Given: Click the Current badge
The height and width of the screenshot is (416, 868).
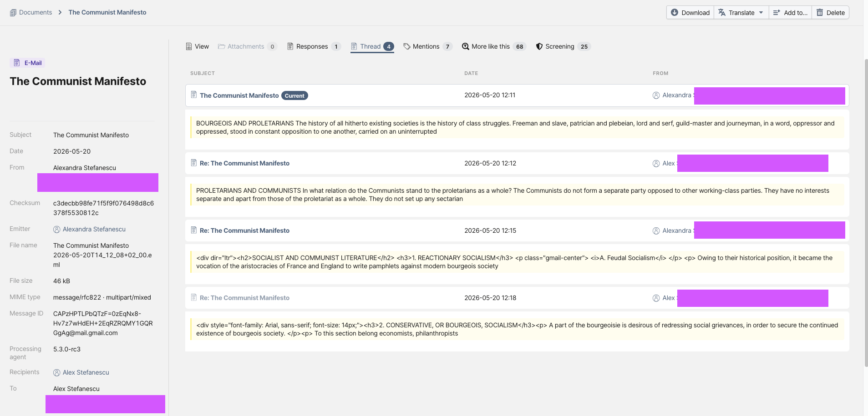Looking at the screenshot, I should (294, 95).
